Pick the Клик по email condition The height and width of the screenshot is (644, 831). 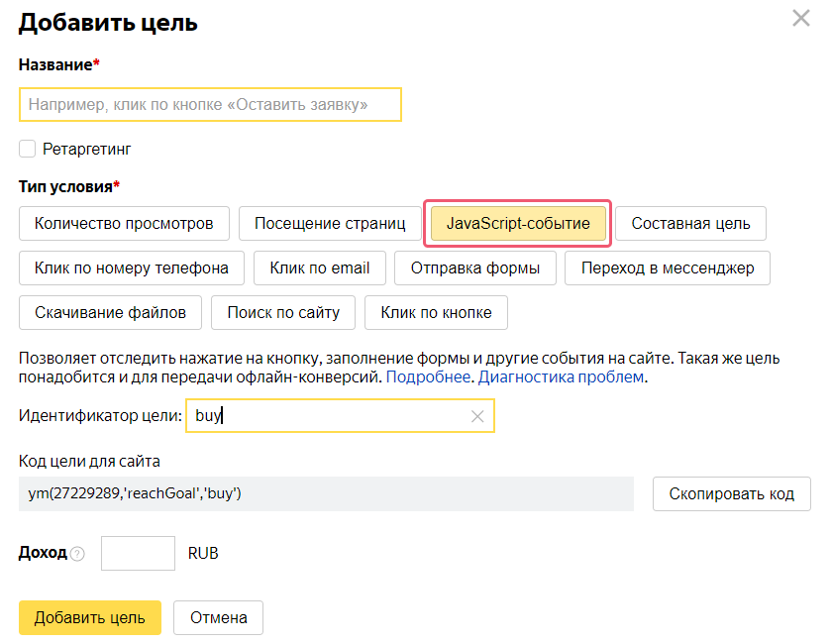pyautogui.click(x=319, y=268)
